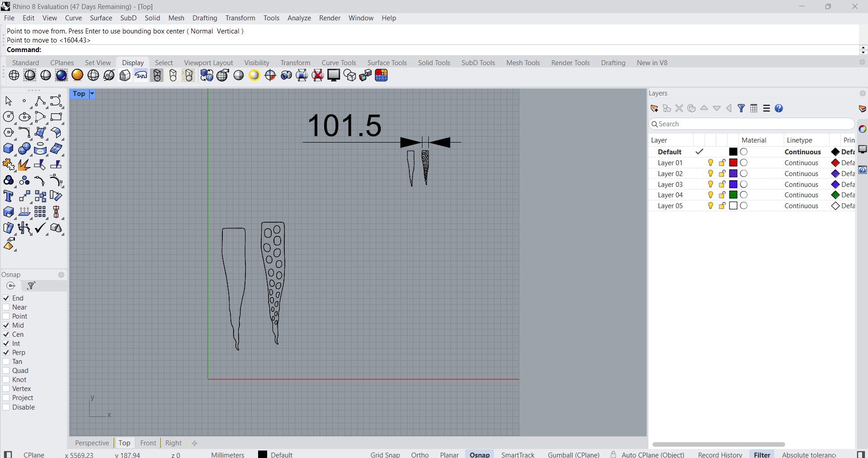Open Layer 01 linetype Continuous selector
The image size is (868, 458).
(x=801, y=163)
